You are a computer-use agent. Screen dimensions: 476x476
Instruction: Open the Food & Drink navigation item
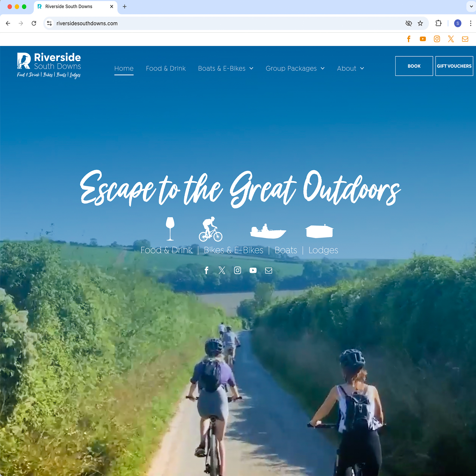(166, 68)
